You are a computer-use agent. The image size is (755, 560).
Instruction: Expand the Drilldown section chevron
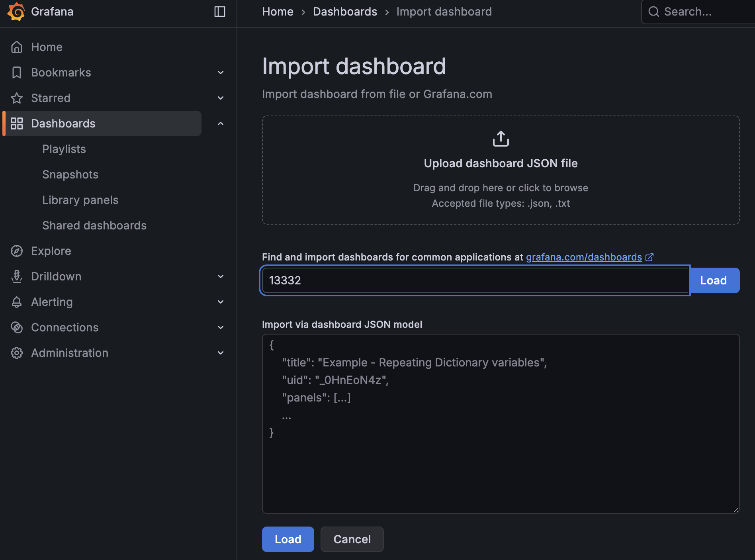221,276
